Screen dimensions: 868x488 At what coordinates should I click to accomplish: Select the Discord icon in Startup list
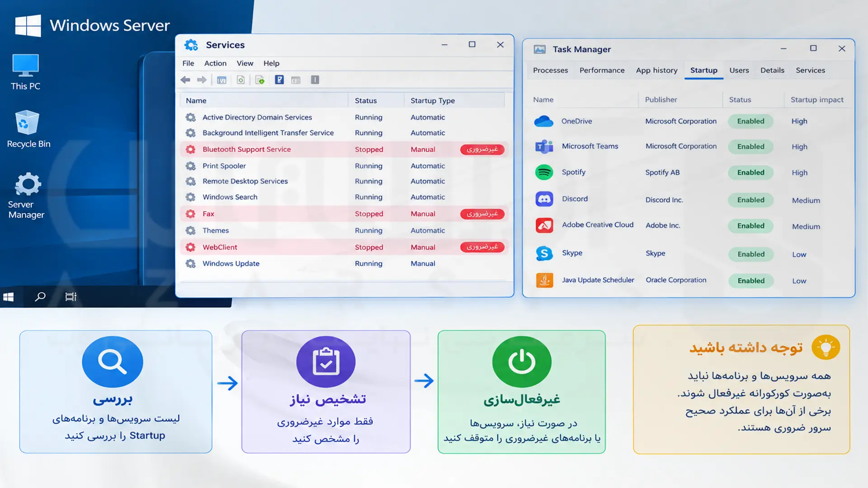pos(544,199)
